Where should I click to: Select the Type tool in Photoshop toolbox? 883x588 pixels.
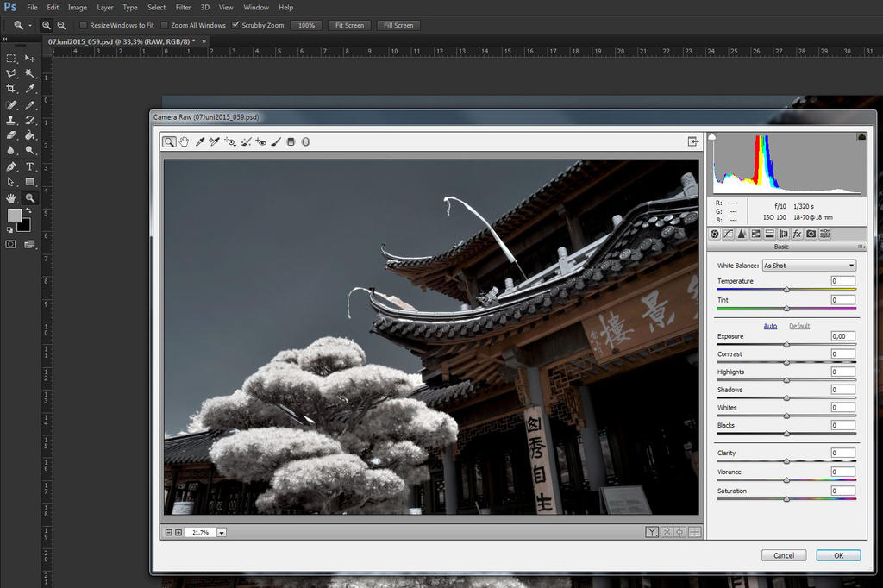click(29, 166)
